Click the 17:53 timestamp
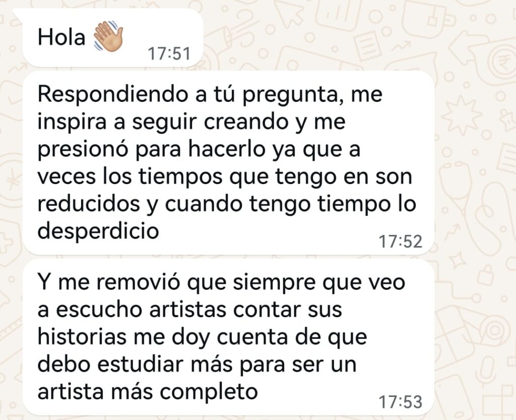Screen dimensions: 516x420 (x=400, y=402)
